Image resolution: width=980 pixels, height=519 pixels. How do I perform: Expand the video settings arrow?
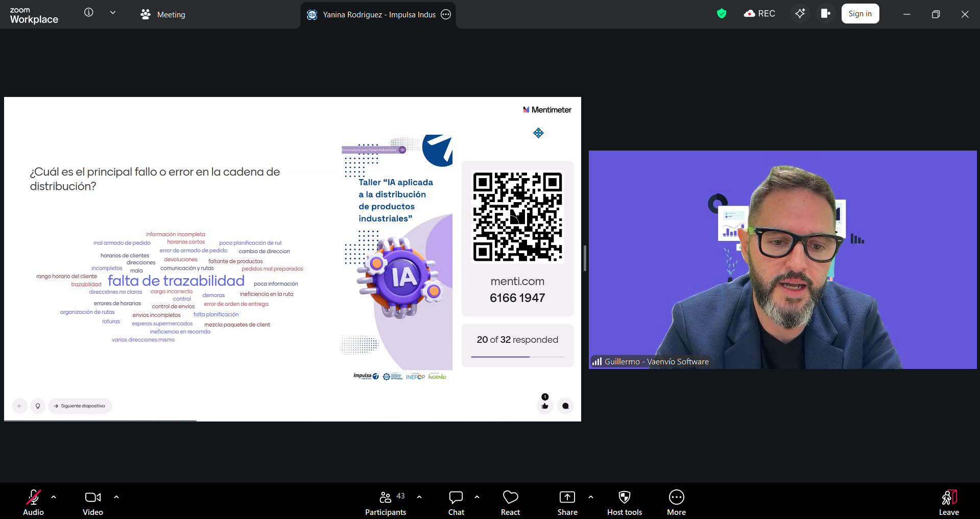coord(116,497)
